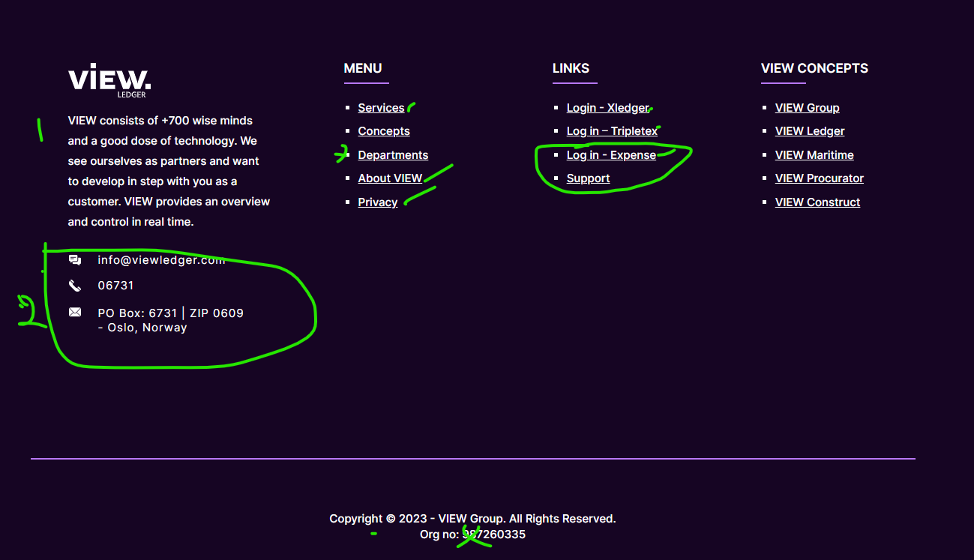Screen dimensions: 974x560
Task: Click the info@viewledger.com email address
Action: (x=161, y=260)
